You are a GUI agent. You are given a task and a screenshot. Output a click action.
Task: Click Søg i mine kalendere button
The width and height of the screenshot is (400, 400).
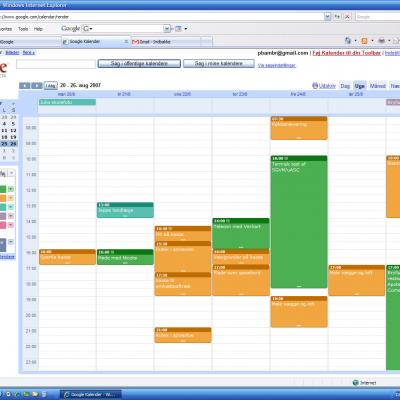pyautogui.click(x=219, y=63)
